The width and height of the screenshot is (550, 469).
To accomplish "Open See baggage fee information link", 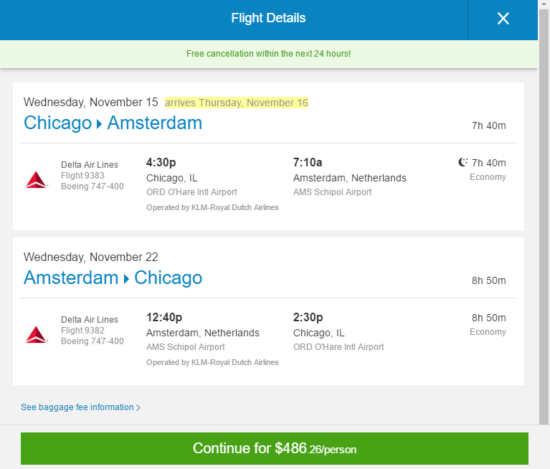I will [x=80, y=407].
